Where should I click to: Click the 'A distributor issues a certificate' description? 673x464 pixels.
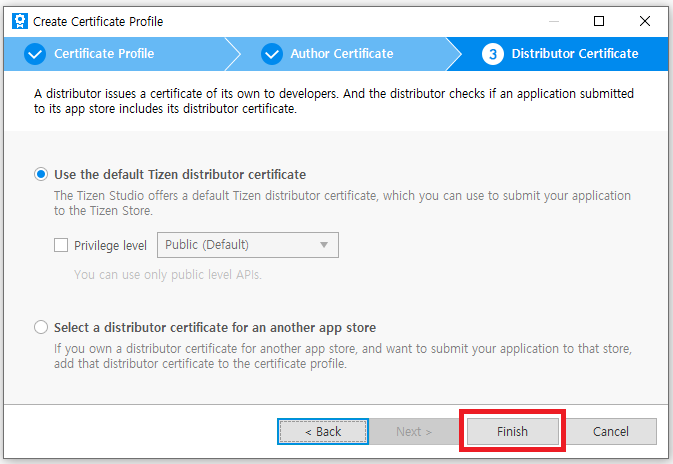(334, 101)
